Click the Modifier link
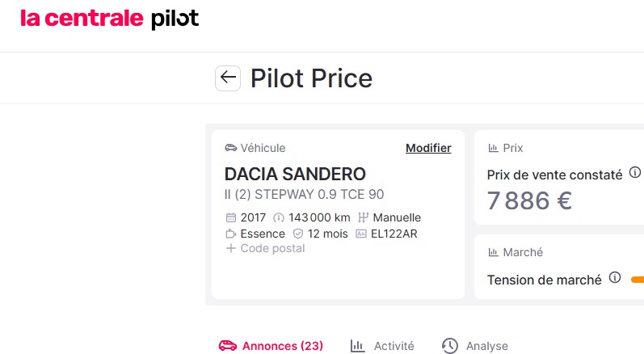 point(428,148)
